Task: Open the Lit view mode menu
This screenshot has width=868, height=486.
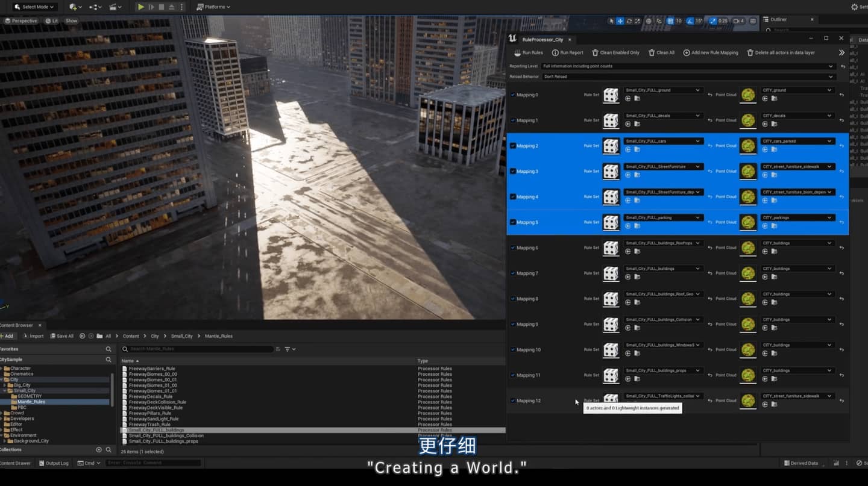Action: pos(51,20)
